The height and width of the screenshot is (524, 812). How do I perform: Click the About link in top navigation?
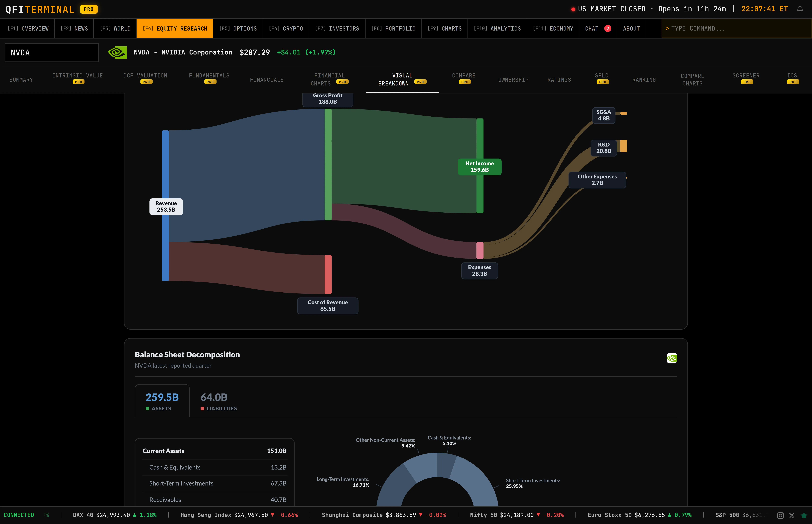[x=631, y=29]
